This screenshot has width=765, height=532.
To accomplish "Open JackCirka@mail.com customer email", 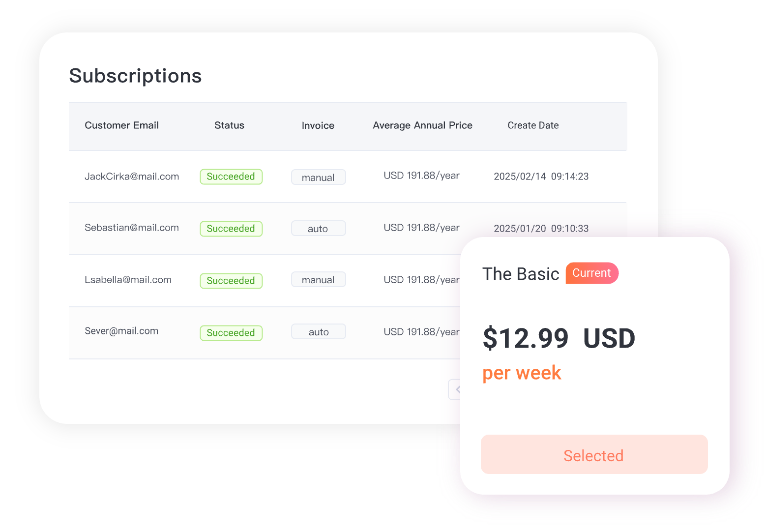I will point(132,177).
